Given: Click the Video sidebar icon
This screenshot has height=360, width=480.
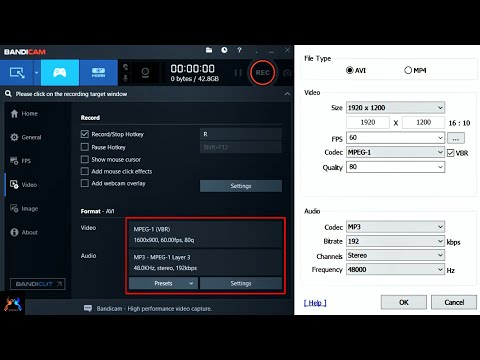Looking at the screenshot, I should (x=14, y=184).
